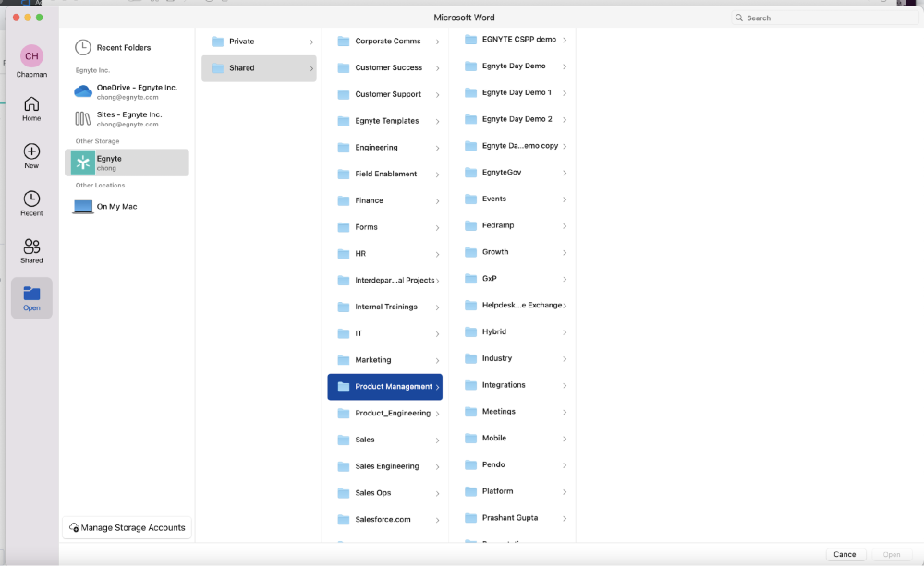Select Egnyte Day Demo folder name
Viewport: 924px width, 566px height.
point(514,66)
